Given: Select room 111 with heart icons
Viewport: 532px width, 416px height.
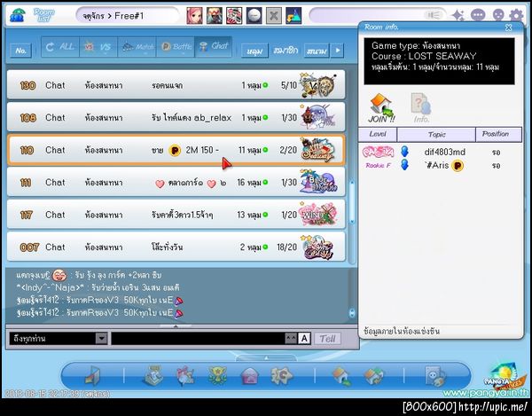Looking at the screenshot, I should pyautogui.click(x=176, y=182).
